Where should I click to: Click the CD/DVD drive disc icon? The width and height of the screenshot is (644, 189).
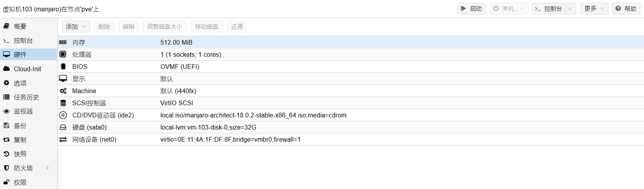click(63, 115)
